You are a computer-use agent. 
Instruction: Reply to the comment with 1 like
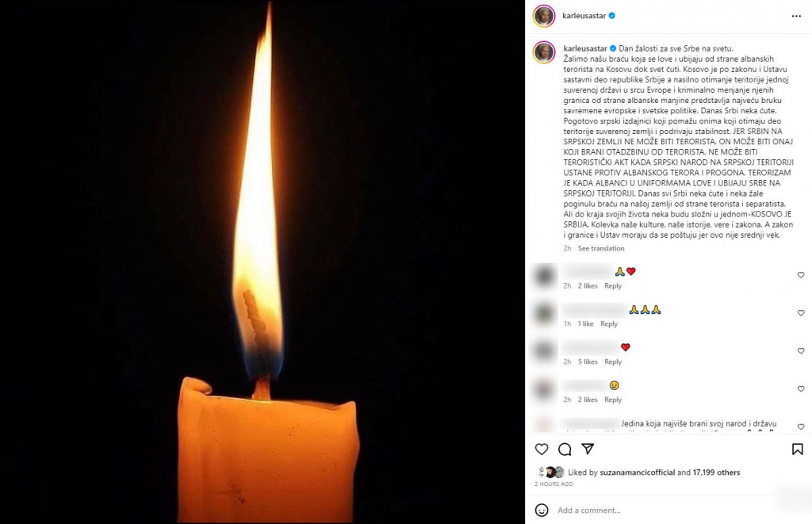(608, 324)
